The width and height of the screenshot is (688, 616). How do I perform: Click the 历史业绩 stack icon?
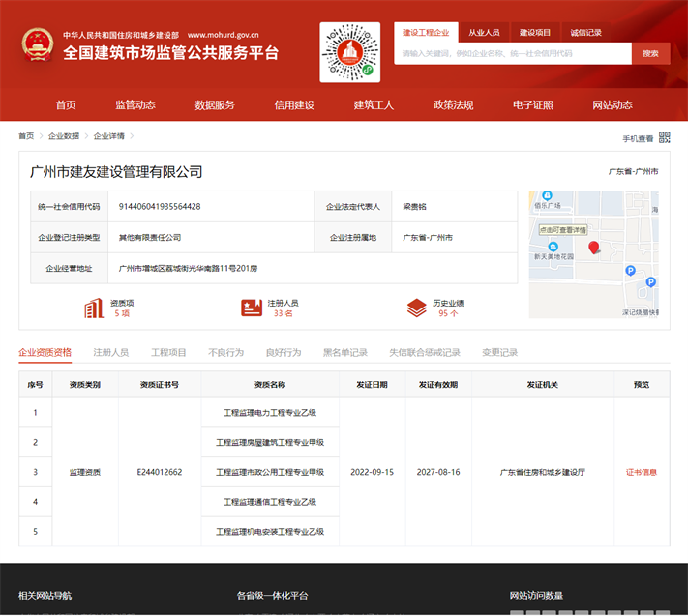(416, 308)
